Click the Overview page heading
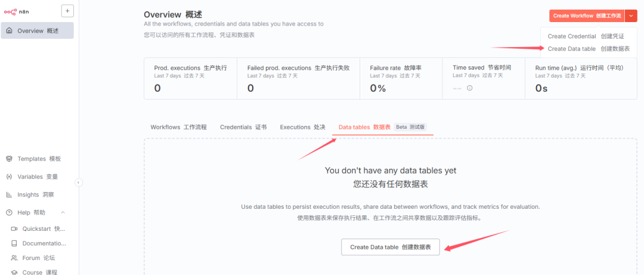 coord(173,15)
